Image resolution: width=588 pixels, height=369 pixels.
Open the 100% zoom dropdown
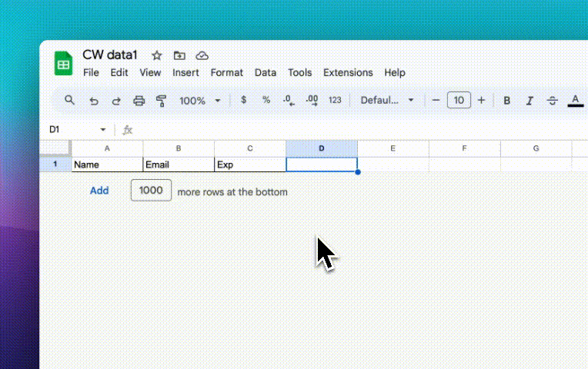tap(199, 101)
